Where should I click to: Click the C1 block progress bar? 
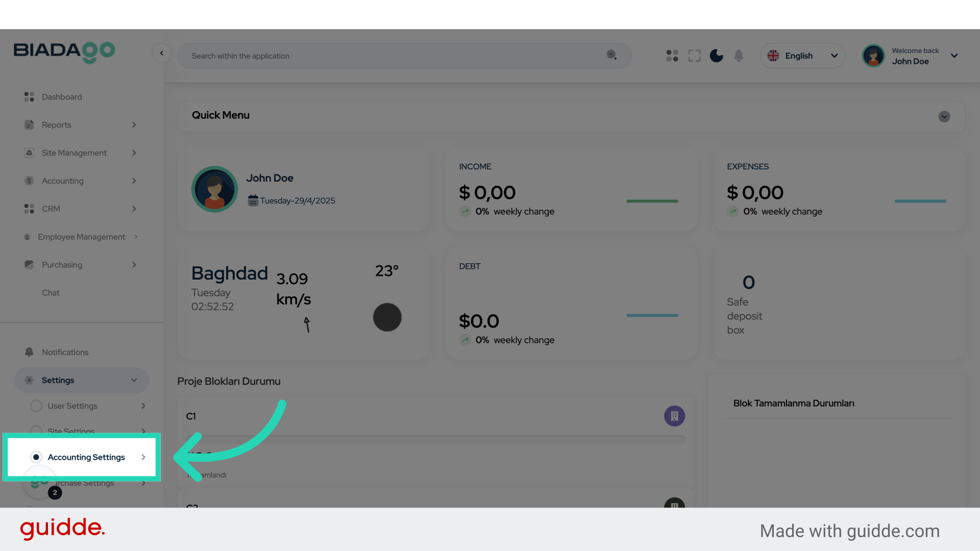click(434, 438)
